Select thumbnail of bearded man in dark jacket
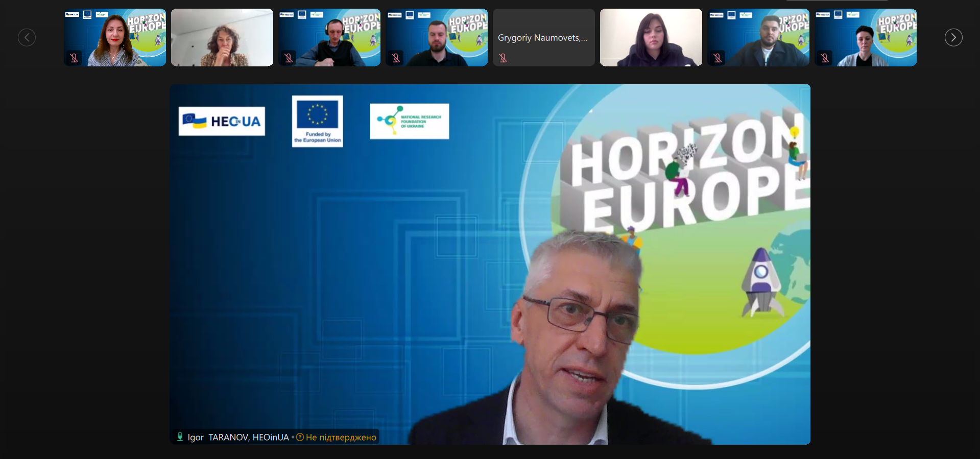 [758, 37]
